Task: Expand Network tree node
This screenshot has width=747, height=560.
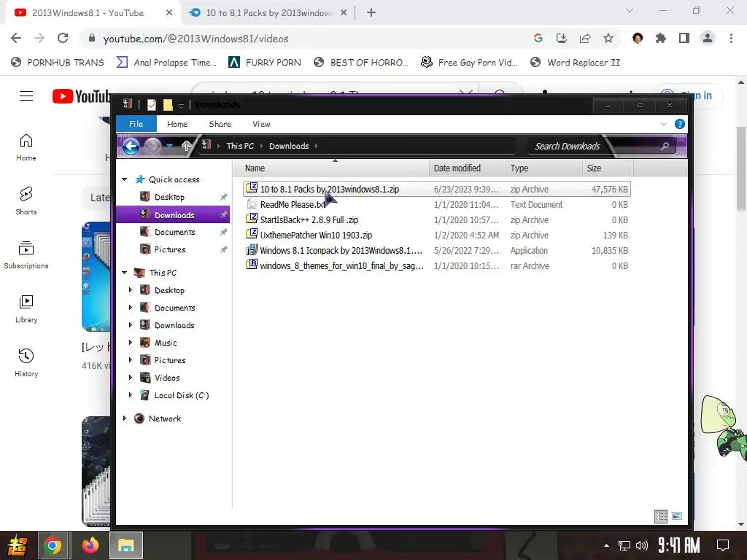Action: [124, 418]
